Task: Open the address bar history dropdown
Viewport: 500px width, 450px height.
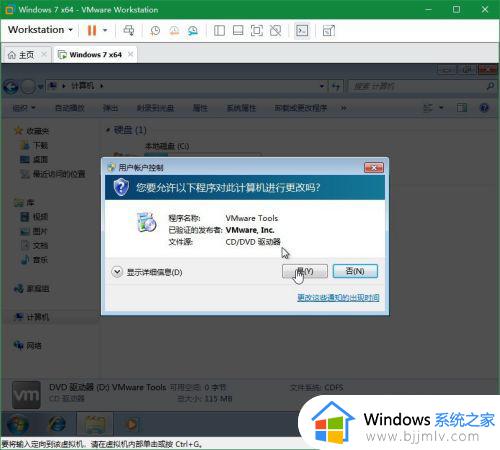Action: (x=322, y=86)
